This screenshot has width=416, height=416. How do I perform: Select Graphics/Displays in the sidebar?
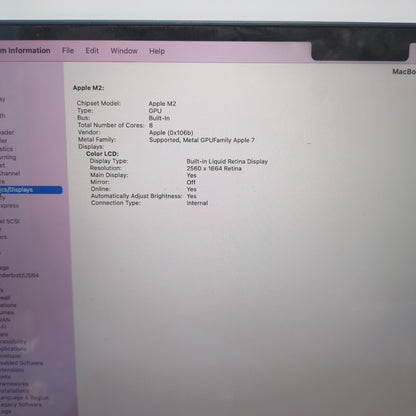tap(31, 190)
